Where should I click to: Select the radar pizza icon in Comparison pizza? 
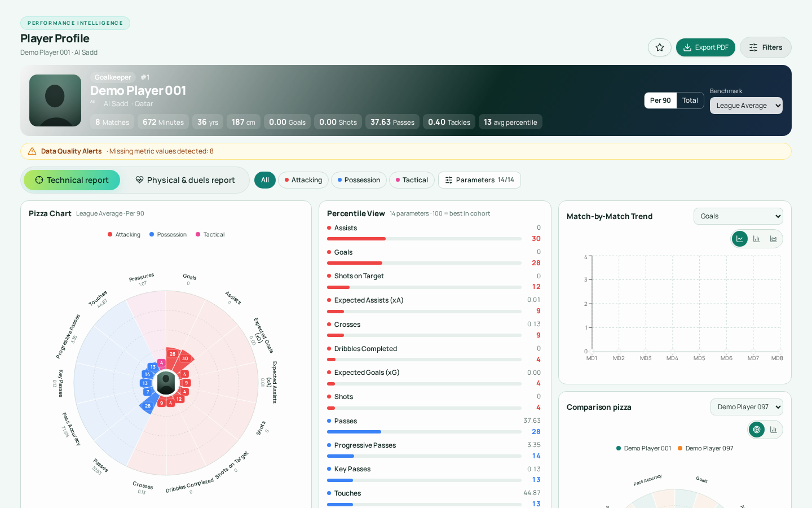point(757,430)
